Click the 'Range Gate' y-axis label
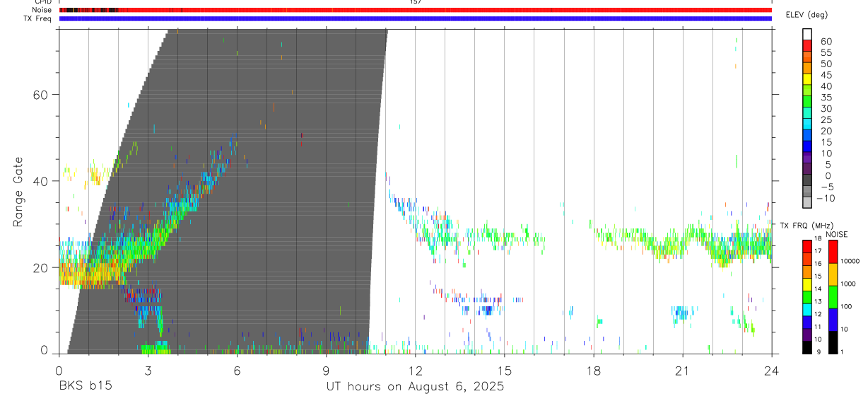The width and height of the screenshot is (868, 401). 18,192
